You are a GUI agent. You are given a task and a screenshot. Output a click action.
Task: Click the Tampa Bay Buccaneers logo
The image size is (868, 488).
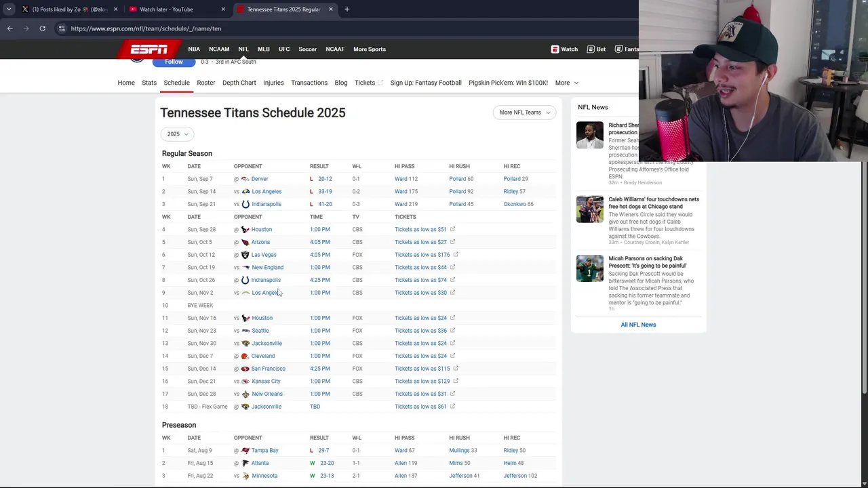pyautogui.click(x=245, y=450)
